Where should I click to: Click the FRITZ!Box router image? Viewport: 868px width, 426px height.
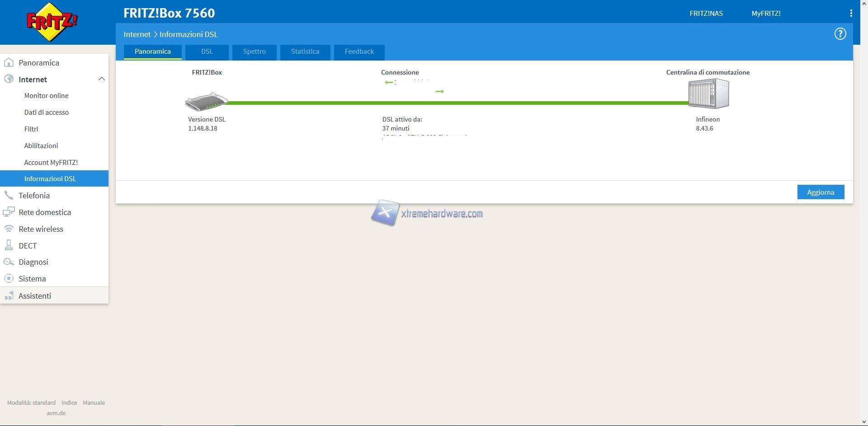(207, 102)
